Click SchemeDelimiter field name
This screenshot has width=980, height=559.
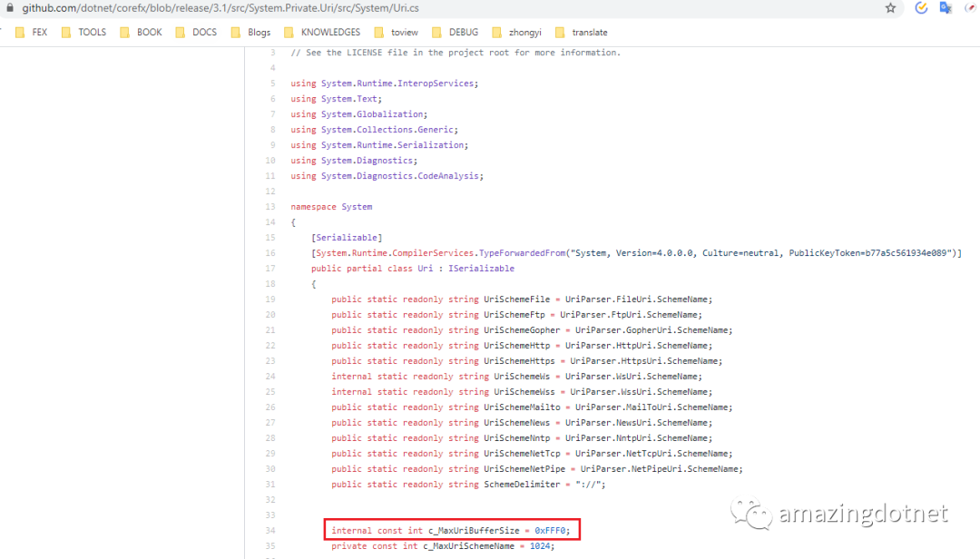[x=522, y=484]
